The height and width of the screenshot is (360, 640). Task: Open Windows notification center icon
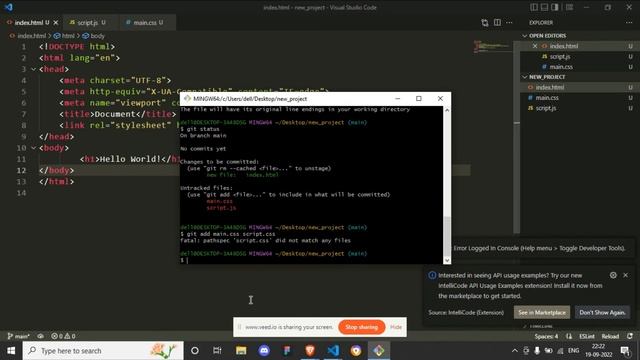(x=625, y=350)
